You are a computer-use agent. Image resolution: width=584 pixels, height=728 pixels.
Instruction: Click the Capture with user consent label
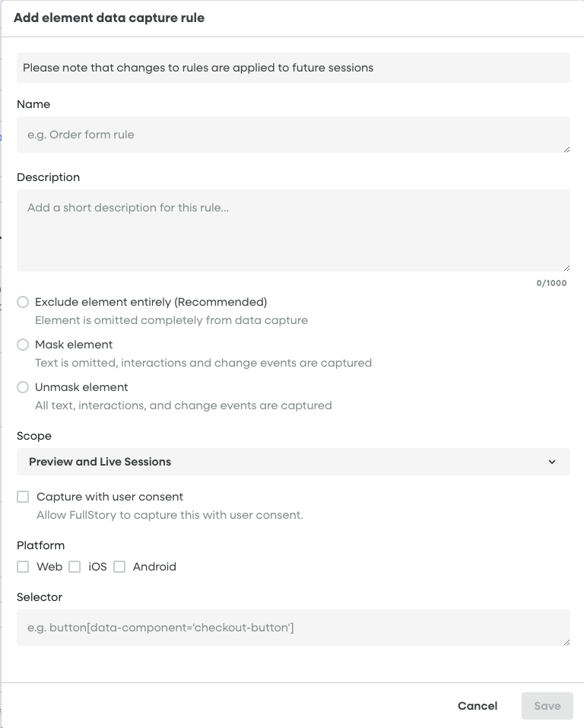tap(109, 497)
